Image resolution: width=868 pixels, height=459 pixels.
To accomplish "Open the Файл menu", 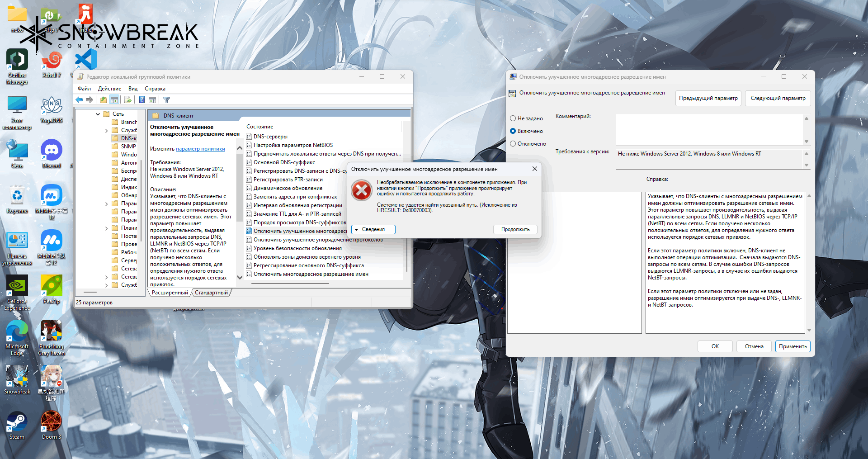I will tap(84, 89).
